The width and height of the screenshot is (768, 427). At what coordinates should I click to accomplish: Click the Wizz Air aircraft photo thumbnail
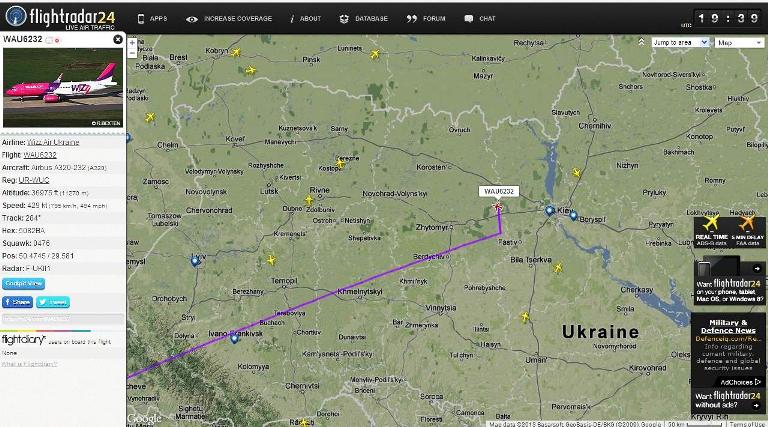pos(63,88)
